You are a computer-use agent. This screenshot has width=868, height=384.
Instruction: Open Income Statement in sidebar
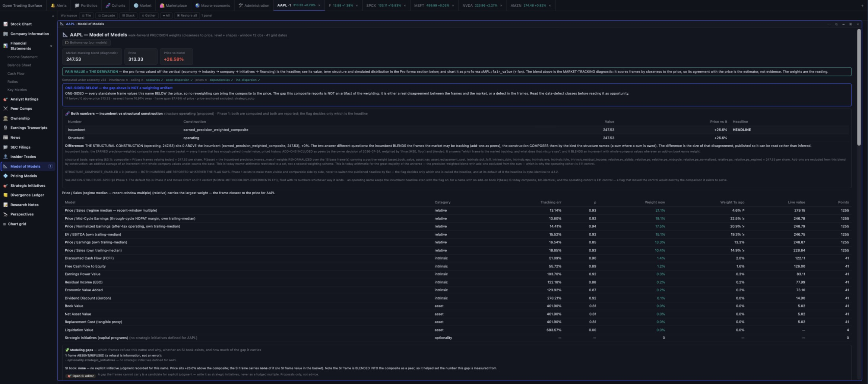[22, 57]
